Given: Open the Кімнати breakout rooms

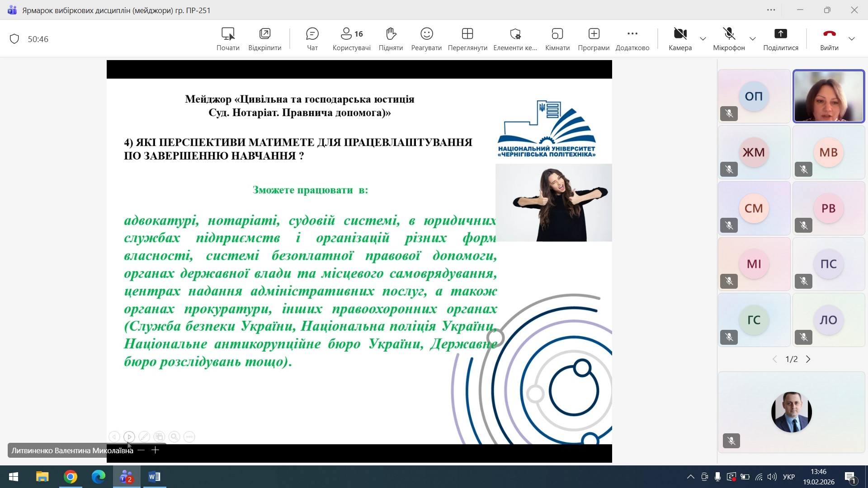Looking at the screenshot, I should (557, 39).
